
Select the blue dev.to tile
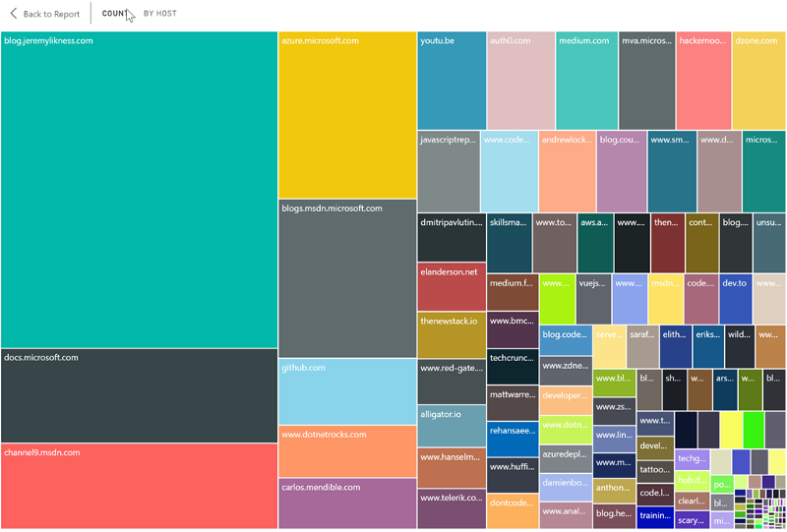click(x=736, y=300)
